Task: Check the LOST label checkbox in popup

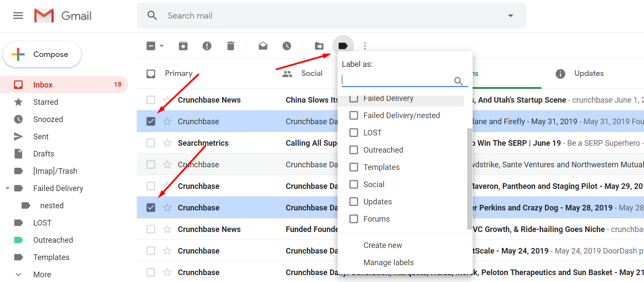Action: [x=354, y=133]
